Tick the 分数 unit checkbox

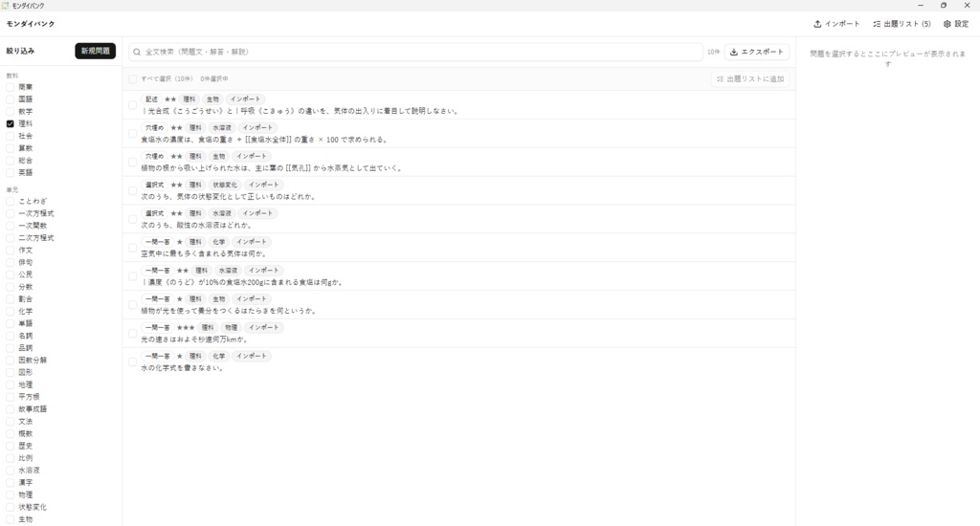(x=10, y=287)
